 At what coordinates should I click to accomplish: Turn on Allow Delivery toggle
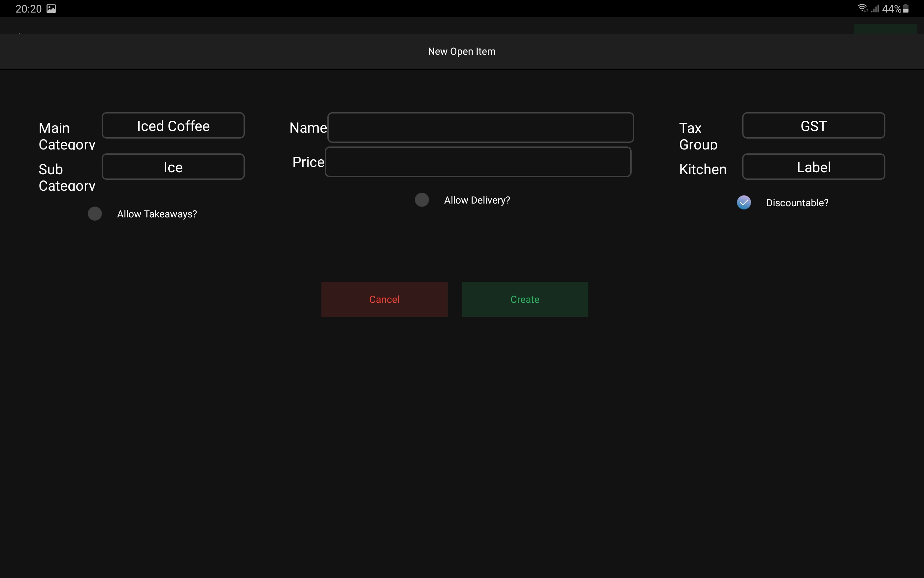[x=422, y=200]
